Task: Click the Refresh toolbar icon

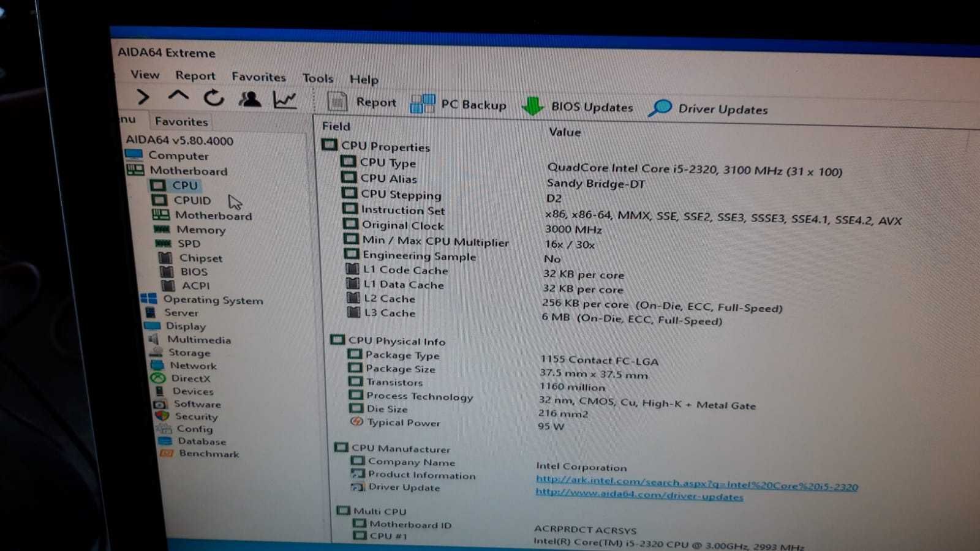Action: point(214,98)
